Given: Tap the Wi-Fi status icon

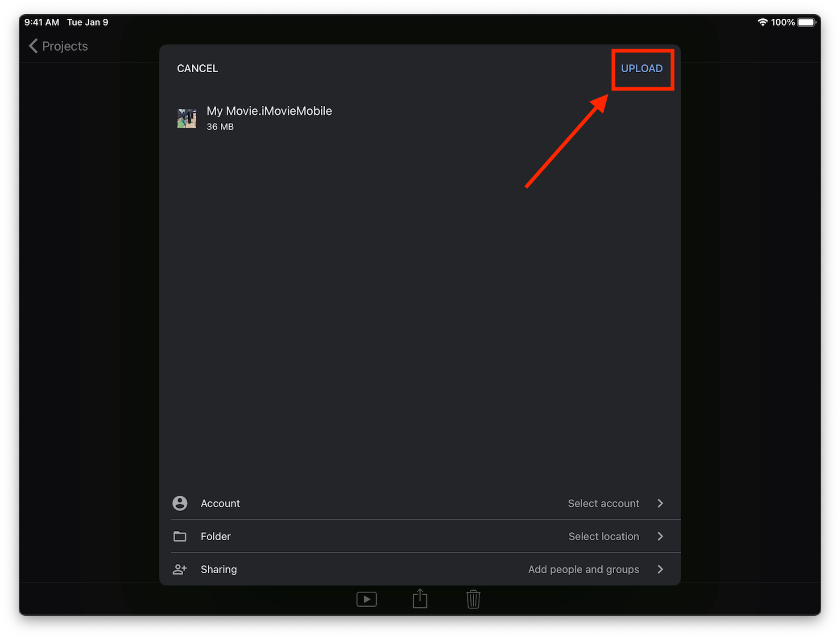Looking at the screenshot, I should (x=763, y=22).
